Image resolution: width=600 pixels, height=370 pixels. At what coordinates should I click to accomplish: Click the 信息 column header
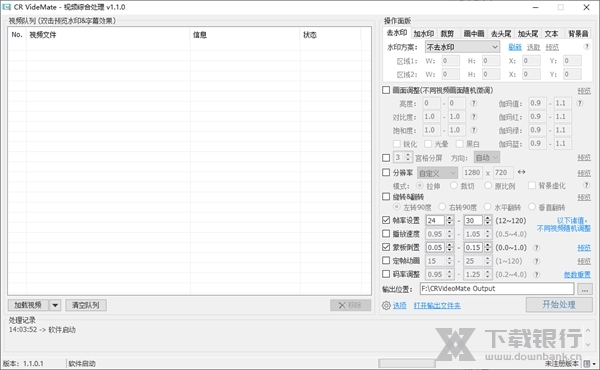[x=245, y=35]
